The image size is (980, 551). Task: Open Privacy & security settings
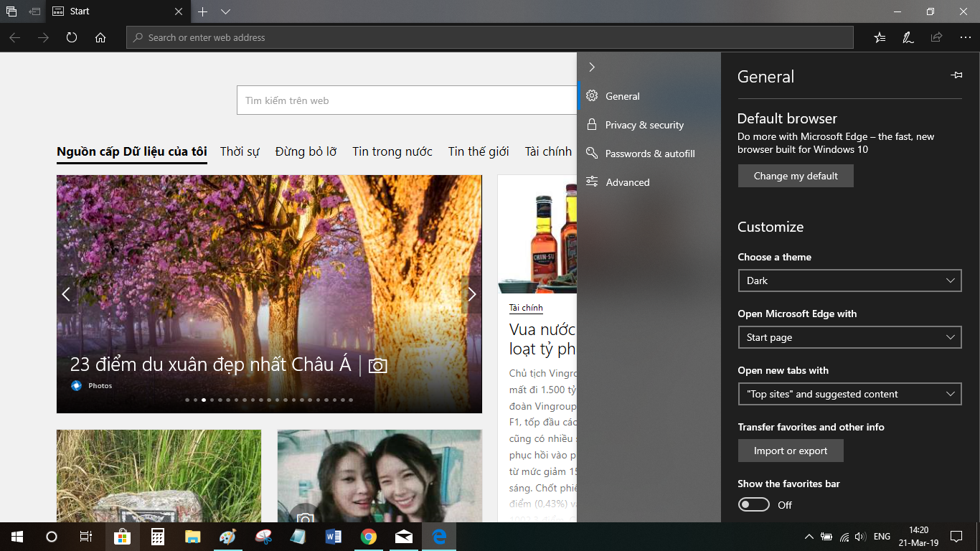click(x=649, y=125)
